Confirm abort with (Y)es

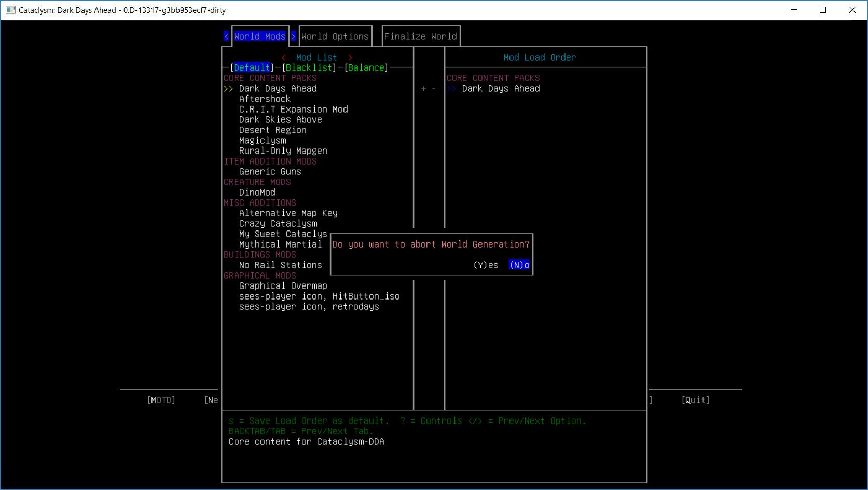coord(486,265)
